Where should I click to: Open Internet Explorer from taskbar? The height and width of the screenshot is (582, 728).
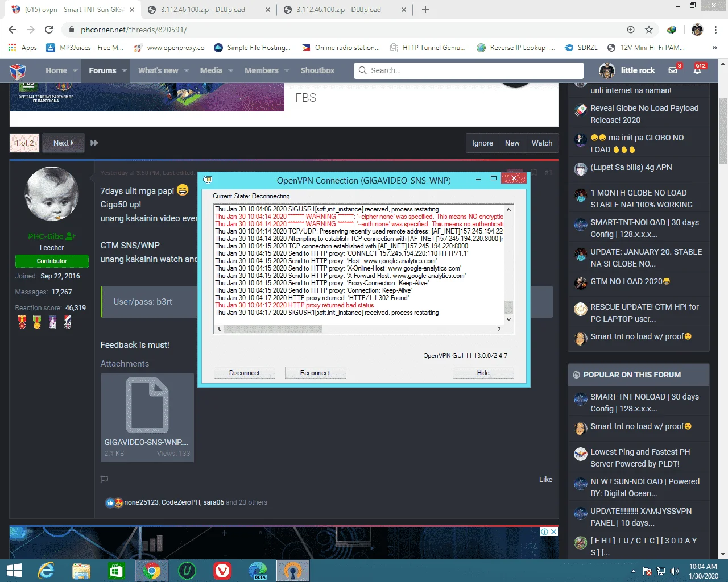[45, 571]
